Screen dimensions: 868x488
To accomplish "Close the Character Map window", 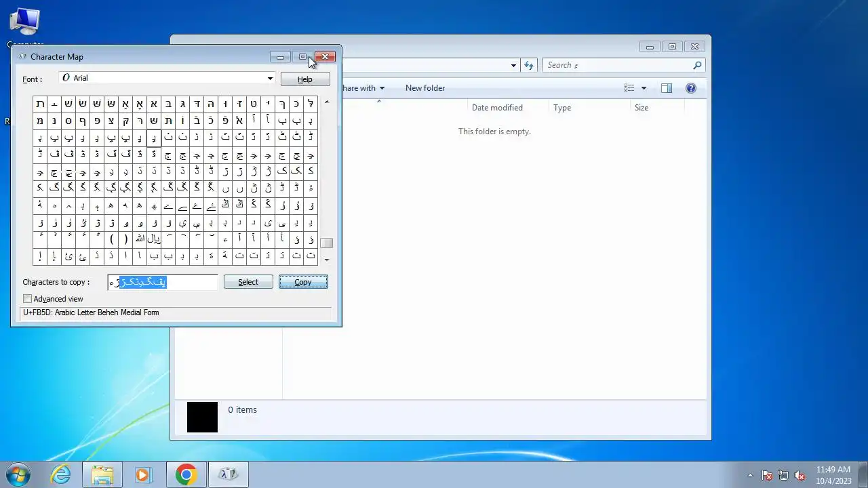I will click(x=325, y=57).
